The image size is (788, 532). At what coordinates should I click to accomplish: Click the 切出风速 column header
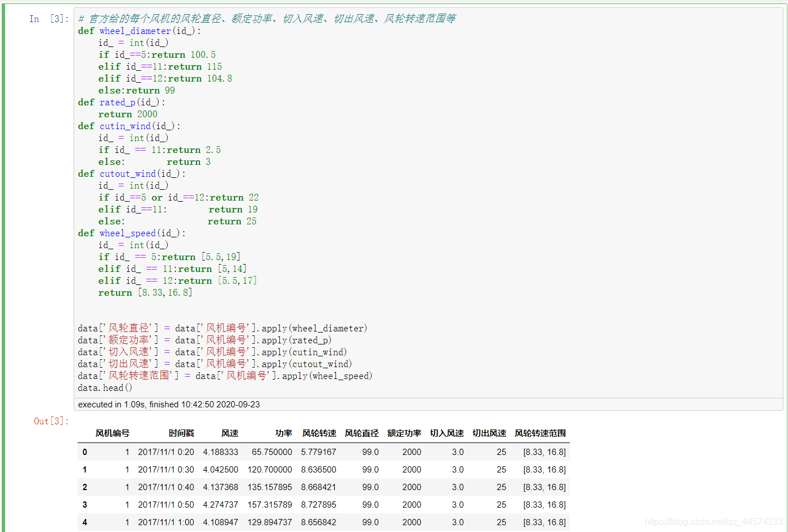(x=489, y=433)
